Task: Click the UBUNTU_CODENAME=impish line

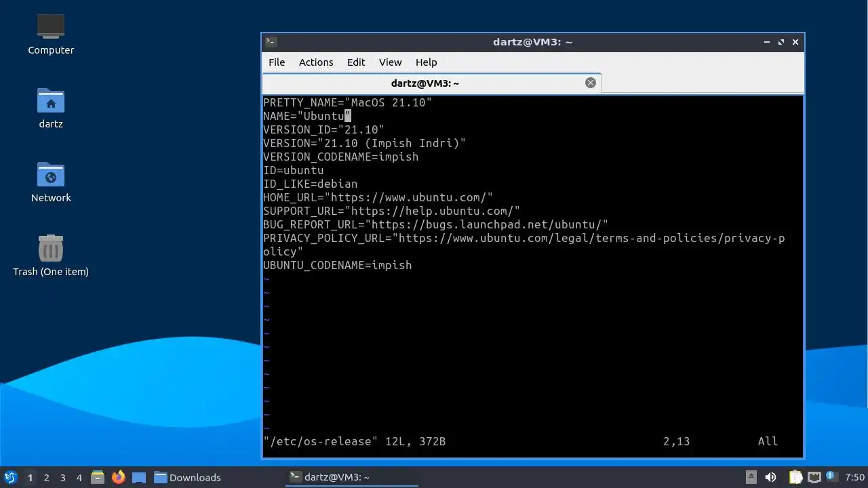Action: pos(337,265)
